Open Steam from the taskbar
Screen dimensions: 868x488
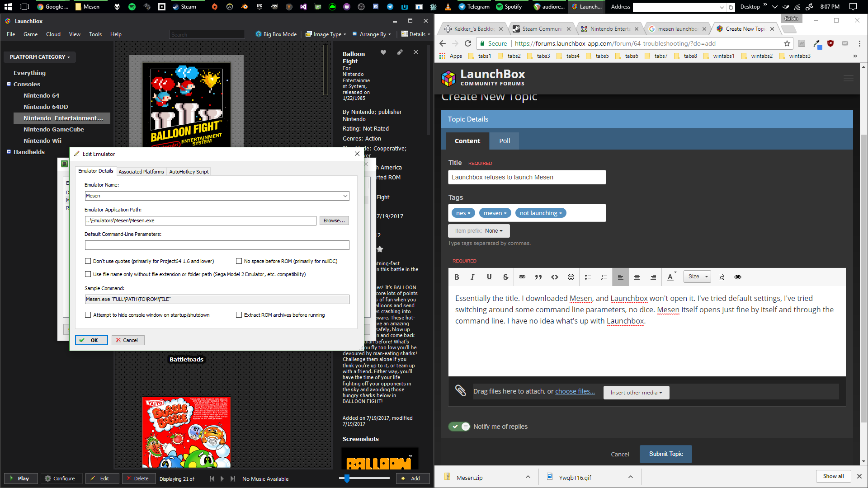184,7
